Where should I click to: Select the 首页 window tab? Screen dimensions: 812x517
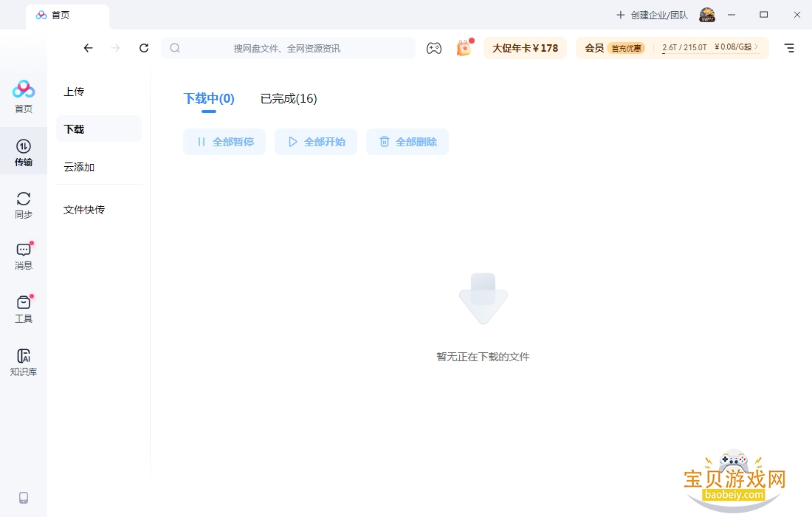[x=67, y=16]
